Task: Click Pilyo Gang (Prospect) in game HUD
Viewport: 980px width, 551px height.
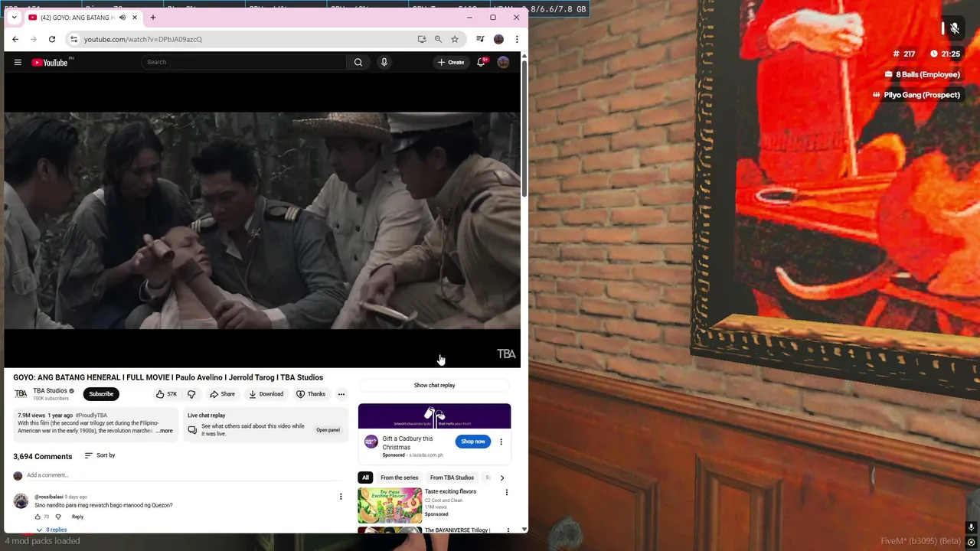Action: click(x=916, y=95)
